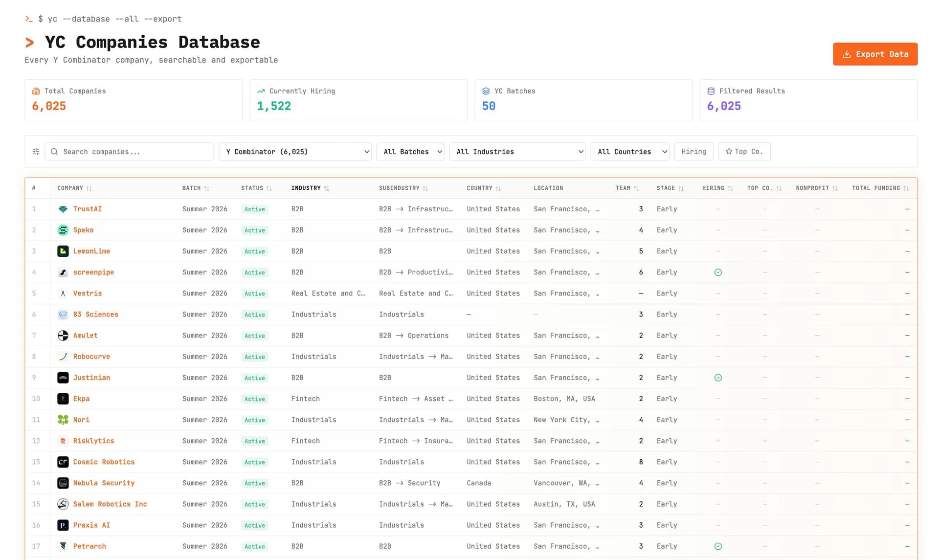Click the filter sliders icon beside search
Image resolution: width=939 pixels, height=560 pixels.
click(x=36, y=152)
